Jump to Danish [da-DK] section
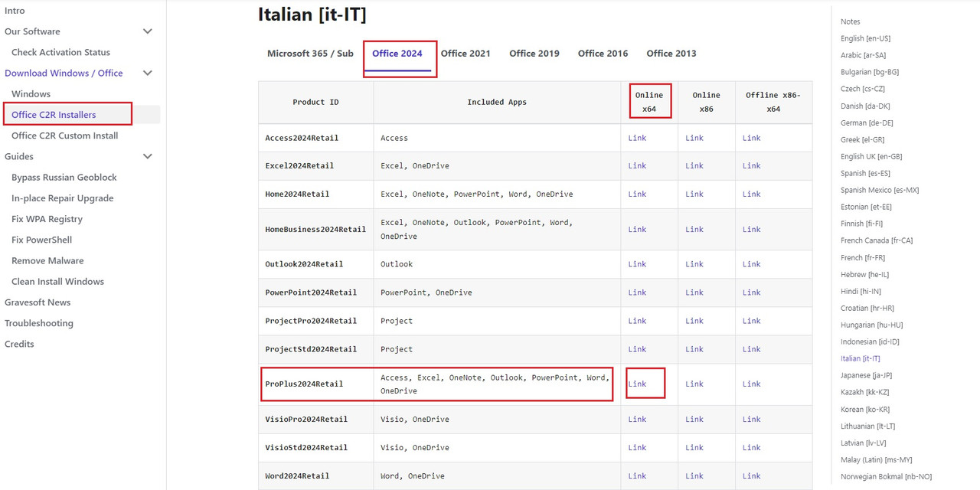Image resolution: width=980 pixels, height=490 pixels. pos(865,106)
